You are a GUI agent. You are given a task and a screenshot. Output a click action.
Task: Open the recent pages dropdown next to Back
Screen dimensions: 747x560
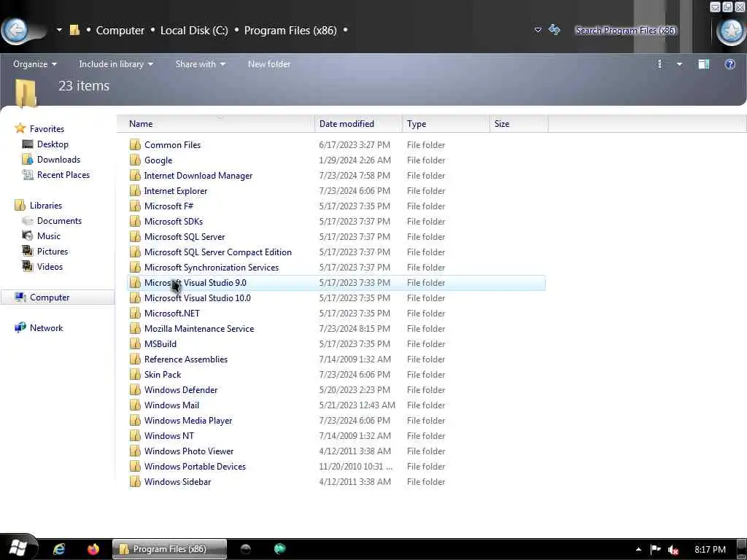[59, 30]
